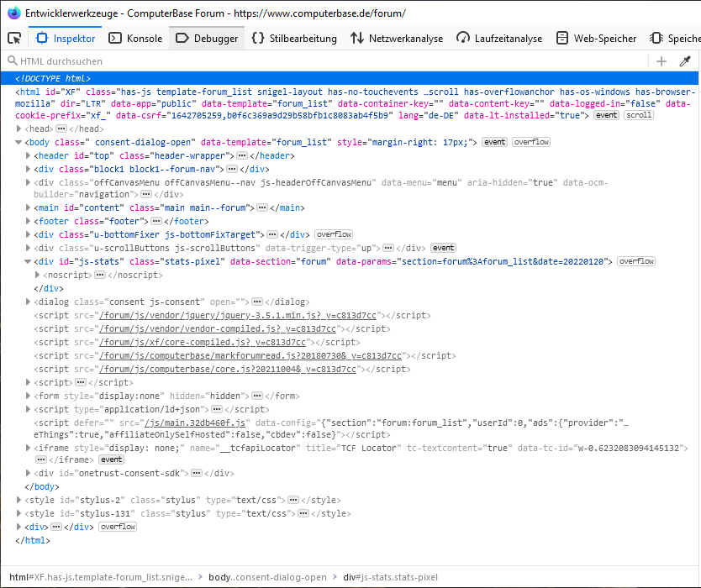The width and height of the screenshot is (701, 588).
Task: Select the eyedropper color picker icon
Action: 685,61
